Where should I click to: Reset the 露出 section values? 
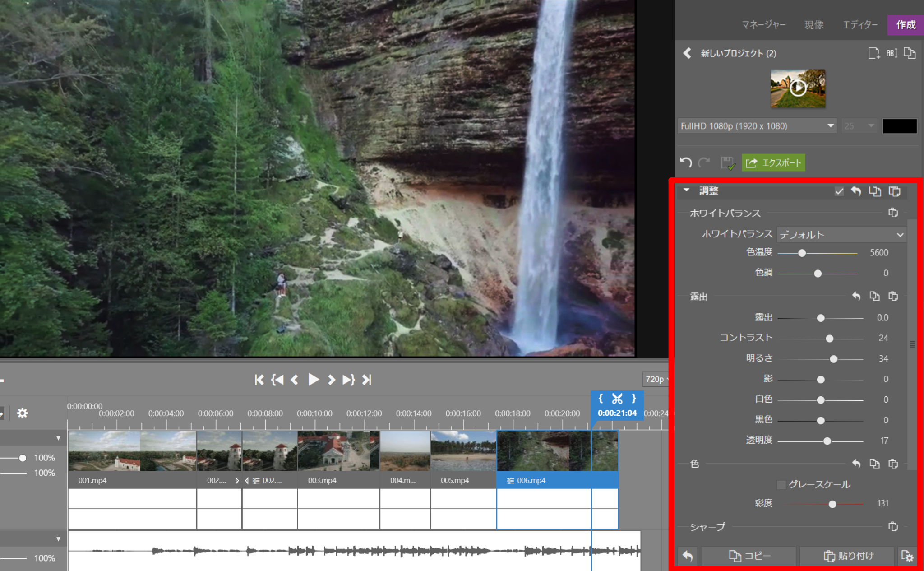point(856,297)
